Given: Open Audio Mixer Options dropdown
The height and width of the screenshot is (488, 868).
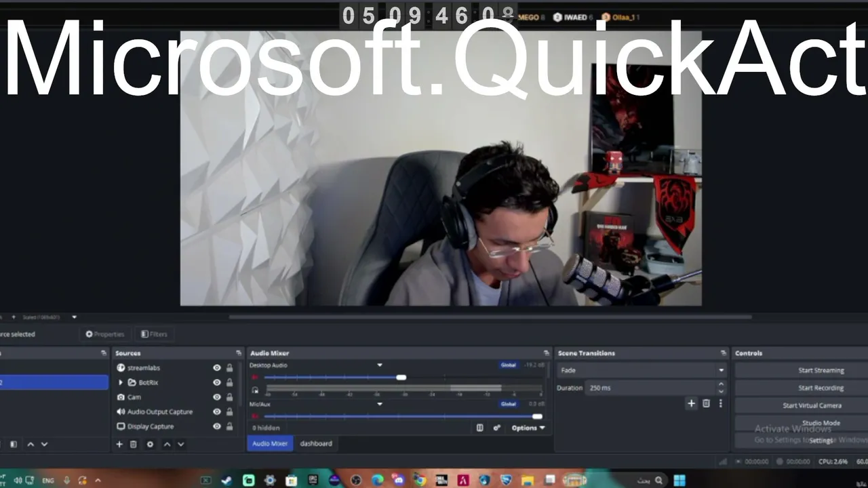Looking at the screenshot, I should [x=528, y=428].
